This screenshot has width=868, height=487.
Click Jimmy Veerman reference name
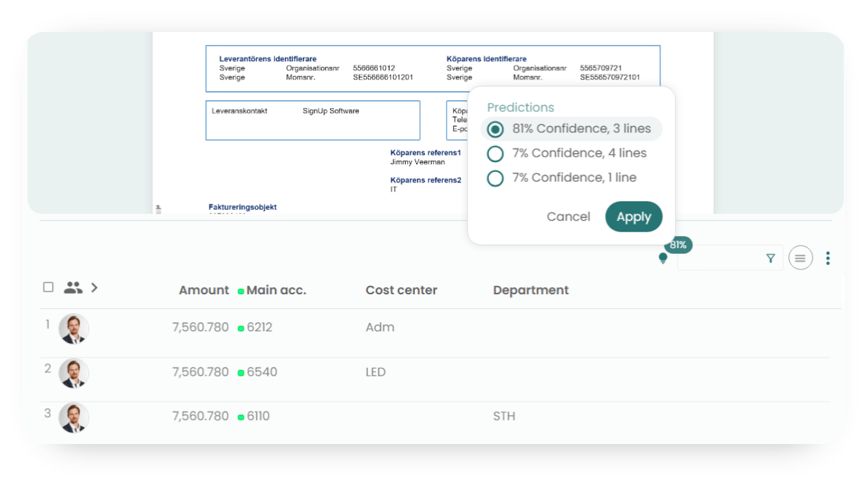(x=417, y=162)
